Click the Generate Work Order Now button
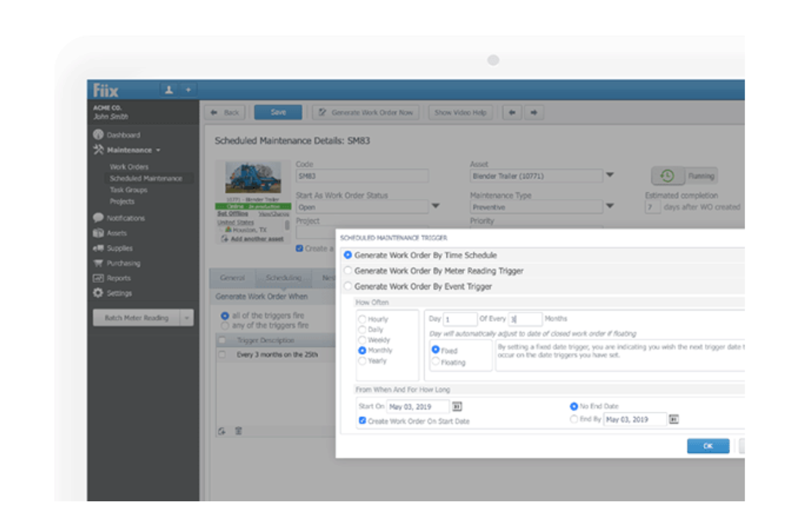 [x=366, y=113]
